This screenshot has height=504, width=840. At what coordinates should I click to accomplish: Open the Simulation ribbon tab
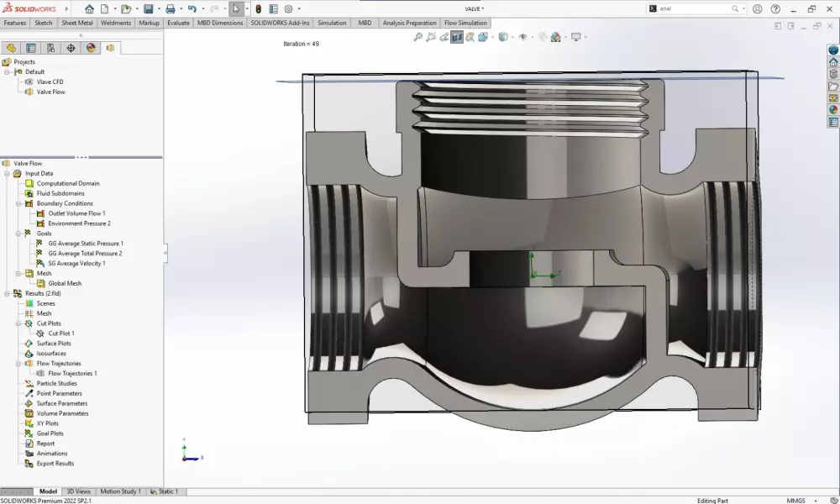pos(332,23)
